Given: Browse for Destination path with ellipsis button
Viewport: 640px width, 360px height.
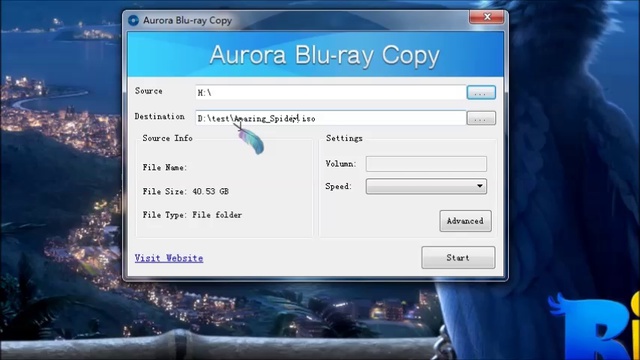Looking at the screenshot, I should [x=481, y=118].
